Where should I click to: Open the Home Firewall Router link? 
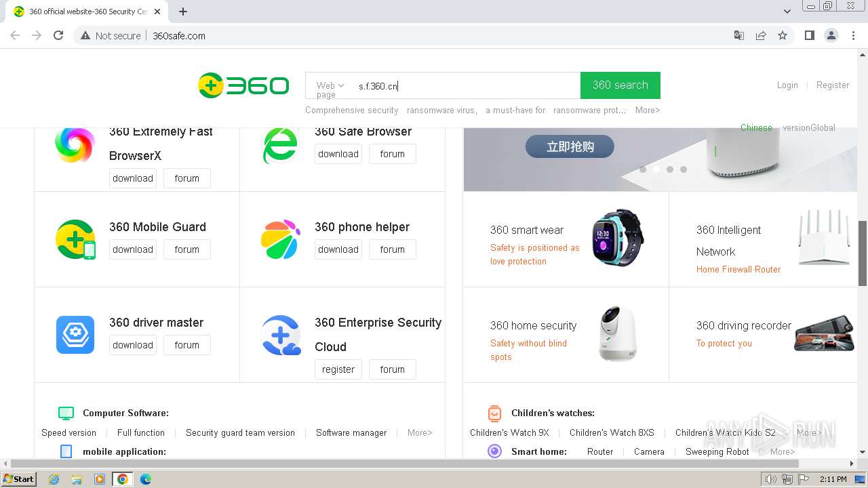click(738, 269)
